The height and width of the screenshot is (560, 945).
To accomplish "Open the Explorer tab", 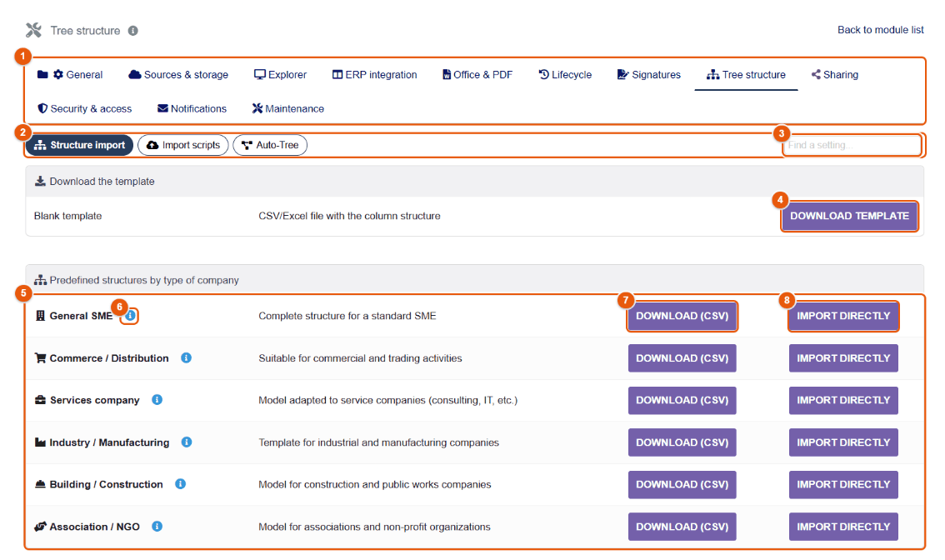I will pos(280,75).
